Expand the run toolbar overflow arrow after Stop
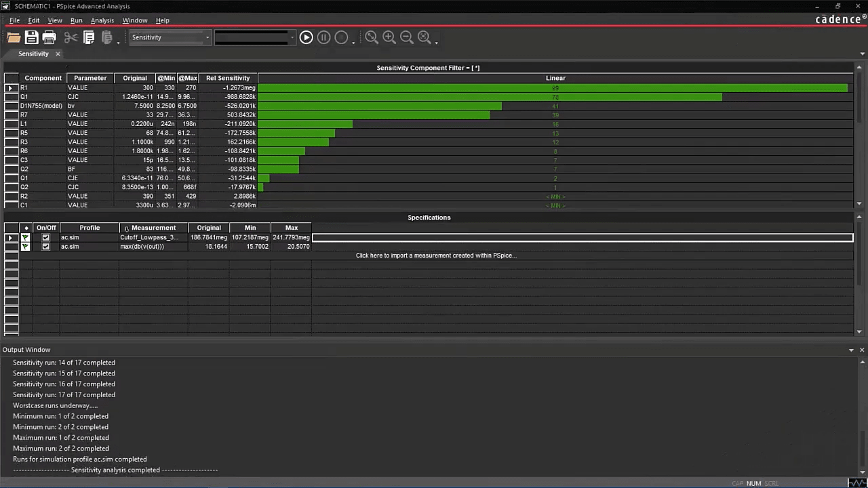This screenshot has height=488, width=868. pyautogui.click(x=353, y=42)
